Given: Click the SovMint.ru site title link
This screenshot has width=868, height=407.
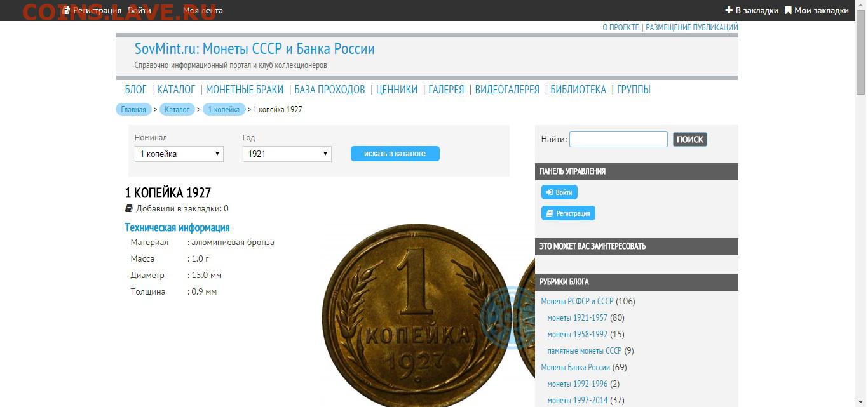Looking at the screenshot, I should [x=254, y=49].
